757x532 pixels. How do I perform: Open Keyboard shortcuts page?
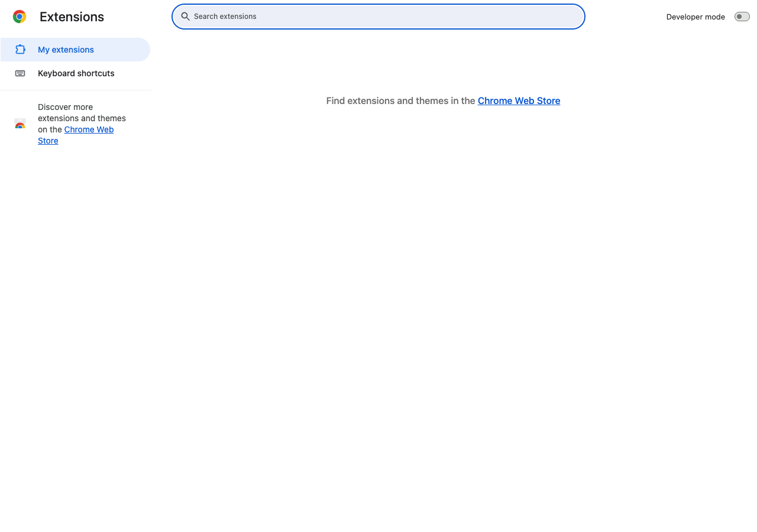tap(75, 73)
